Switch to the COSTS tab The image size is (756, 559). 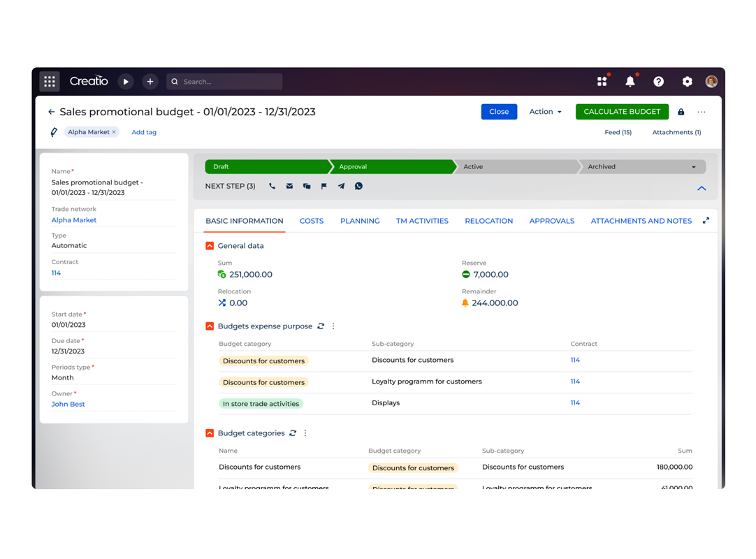312,221
